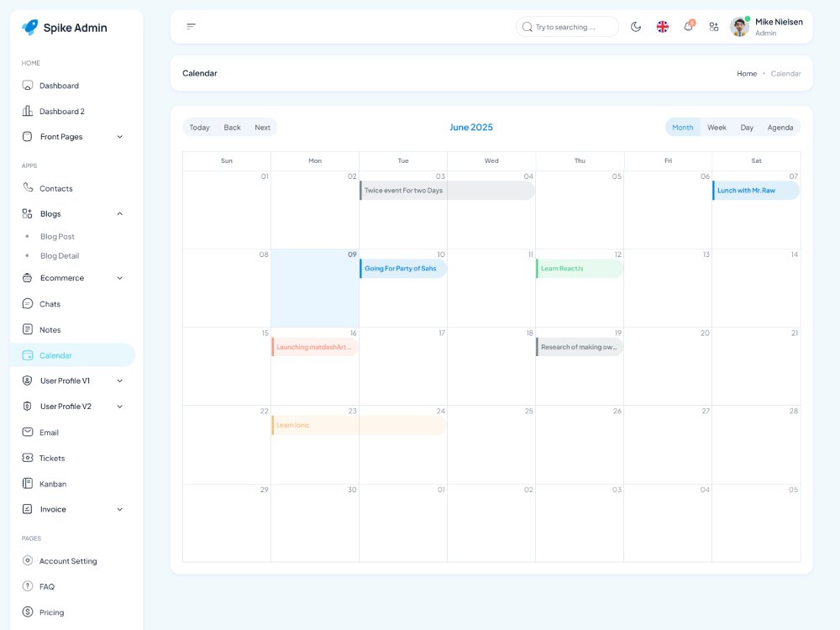Click the notification bell icon
Viewport: 840px width, 630px height.
coord(689,26)
